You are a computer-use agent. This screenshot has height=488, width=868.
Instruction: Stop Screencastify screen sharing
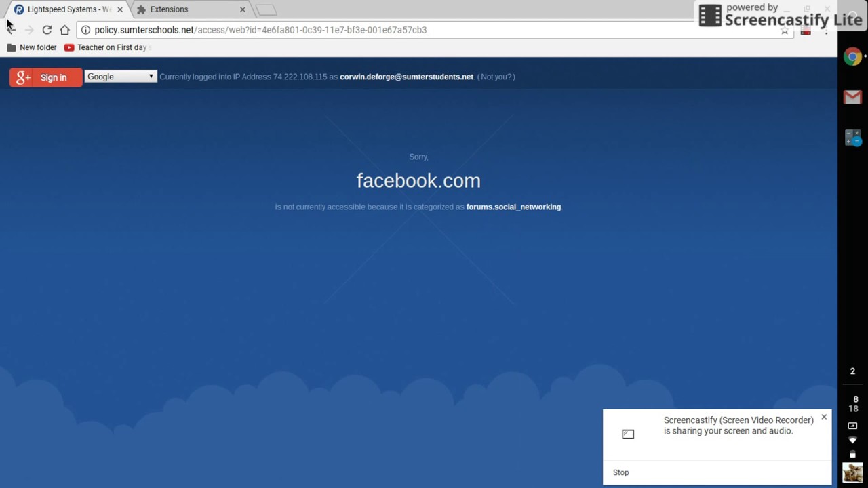pyautogui.click(x=620, y=472)
